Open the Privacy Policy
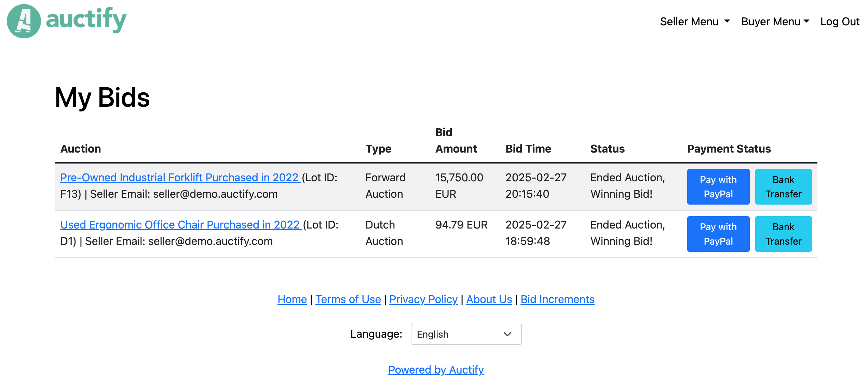This screenshot has width=868, height=390. [x=423, y=299]
